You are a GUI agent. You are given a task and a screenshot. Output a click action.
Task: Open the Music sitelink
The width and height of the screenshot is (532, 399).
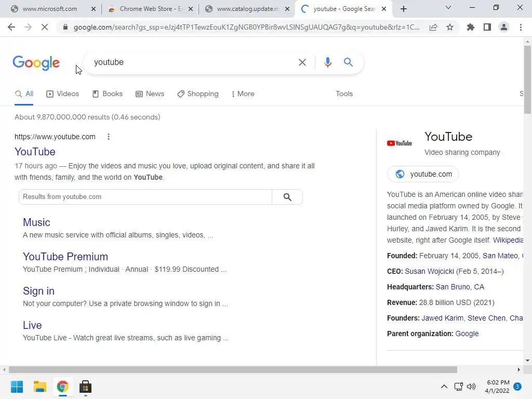pos(36,222)
